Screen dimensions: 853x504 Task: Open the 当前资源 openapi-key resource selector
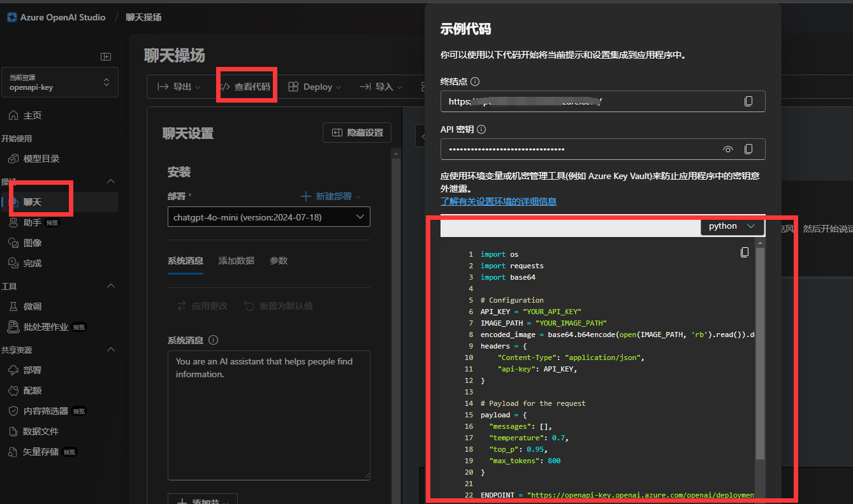tap(60, 82)
